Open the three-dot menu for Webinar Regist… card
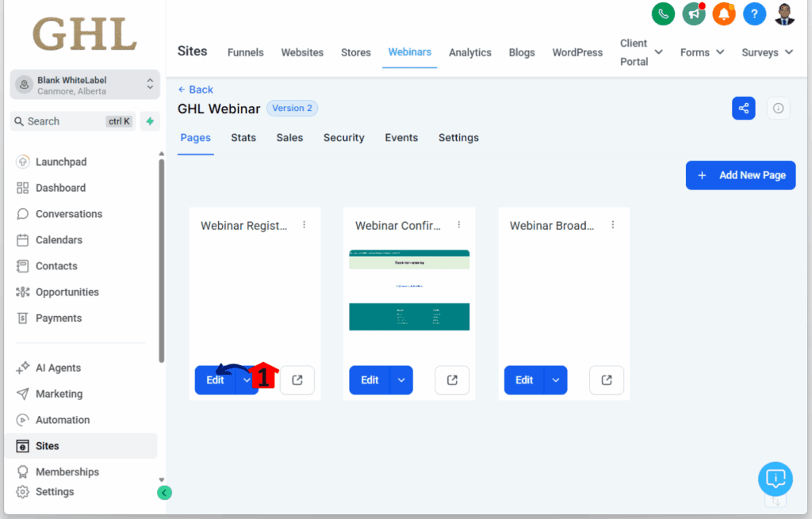Screen dimensions: 812x519 304,224
